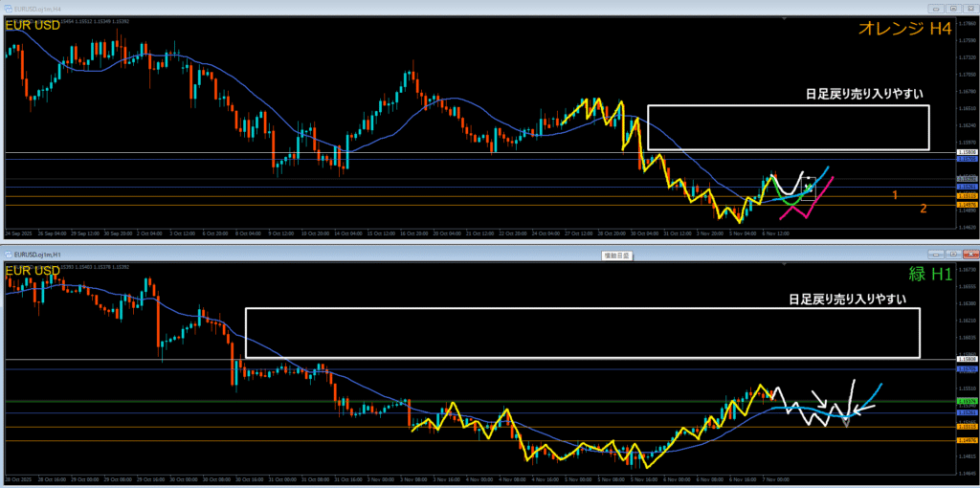
Task: Click the price scale of the H4 chart
Action: (967, 96)
